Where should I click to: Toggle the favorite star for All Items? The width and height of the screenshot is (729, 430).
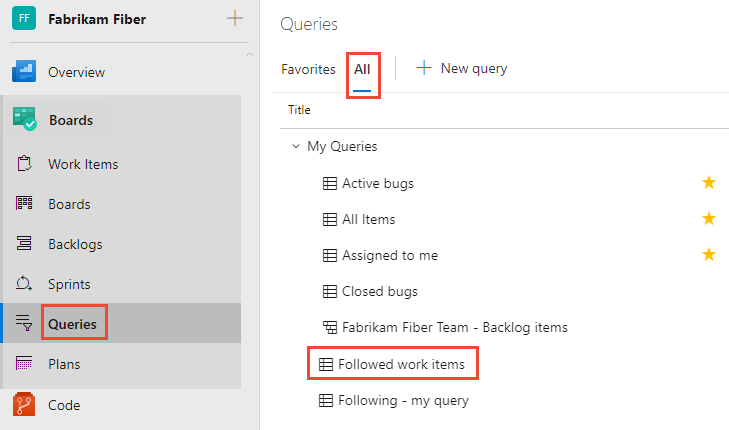709,218
